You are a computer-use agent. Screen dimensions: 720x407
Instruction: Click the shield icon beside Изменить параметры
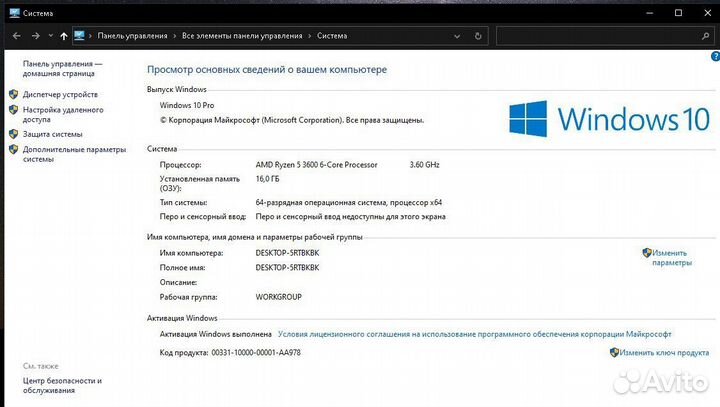[x=647, y=253]
